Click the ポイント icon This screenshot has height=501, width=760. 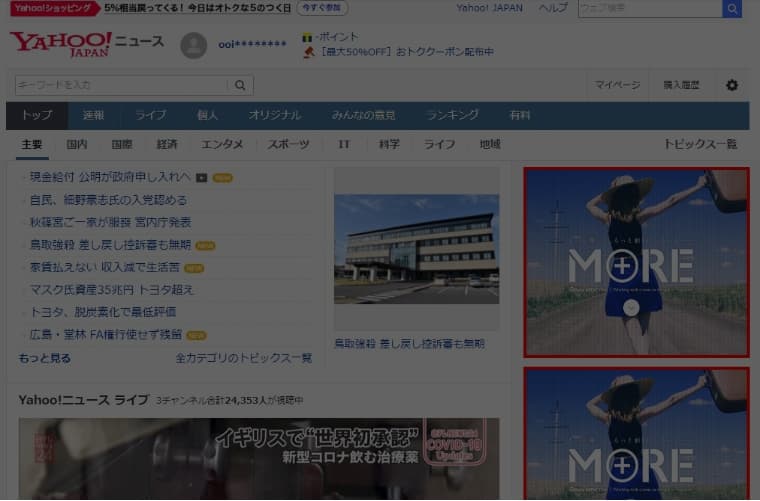coord(307,37)
